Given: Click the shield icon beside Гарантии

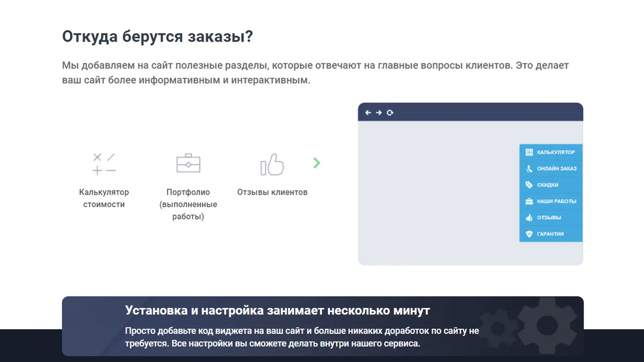Looking at the screenshot, I should tap(529, 234).
